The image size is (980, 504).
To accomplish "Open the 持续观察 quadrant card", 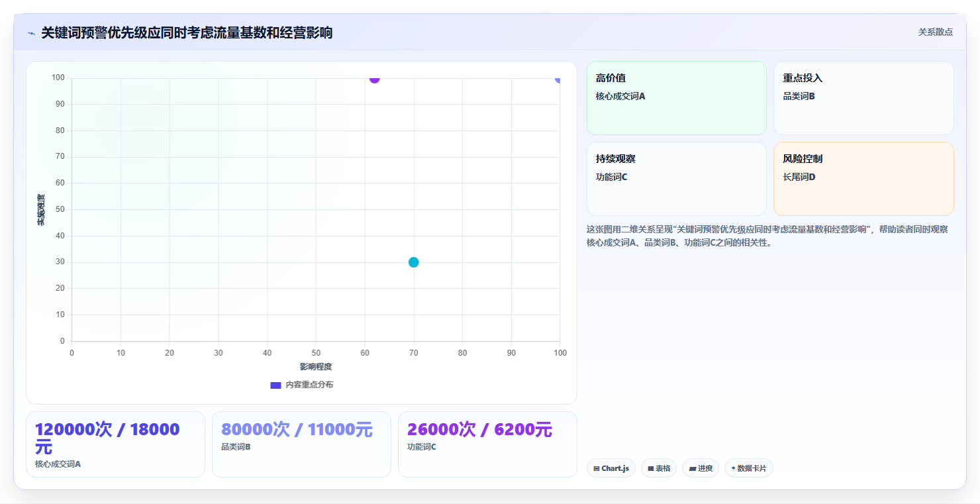I will pyautogui.click(x=676, y=179).
